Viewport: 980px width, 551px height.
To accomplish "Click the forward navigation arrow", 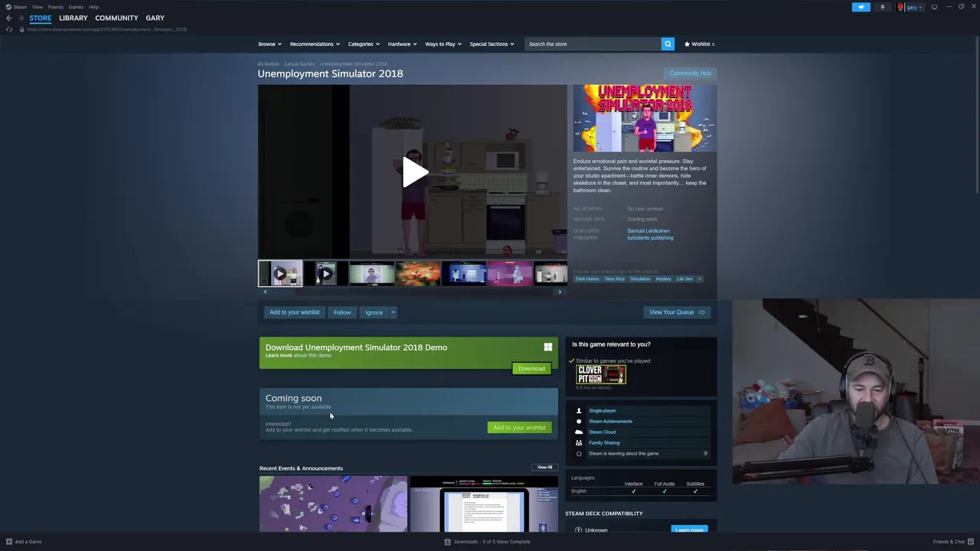I will coord(20,18).
